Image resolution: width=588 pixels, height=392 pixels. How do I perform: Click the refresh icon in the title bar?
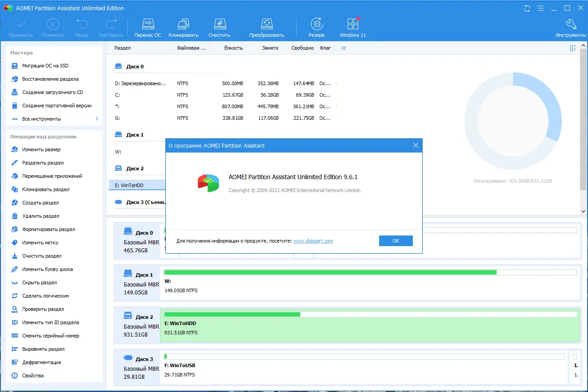click(x=527, y=8)
